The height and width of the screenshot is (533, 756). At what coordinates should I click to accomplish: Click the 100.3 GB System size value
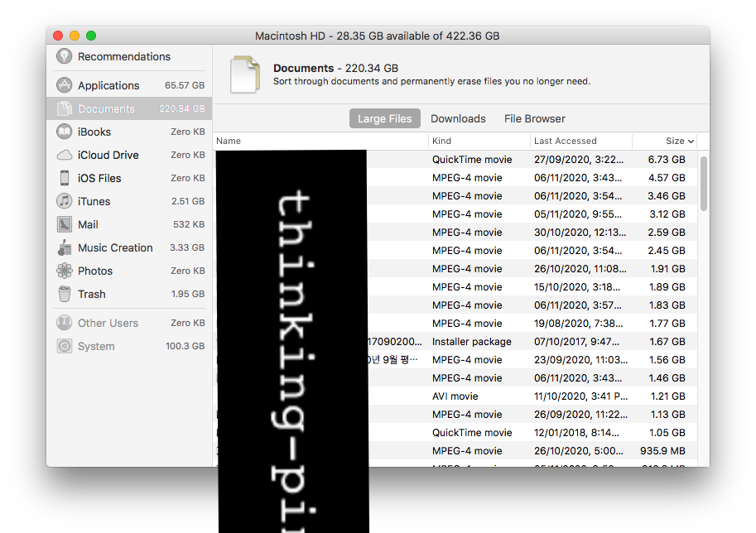point(185,346)
